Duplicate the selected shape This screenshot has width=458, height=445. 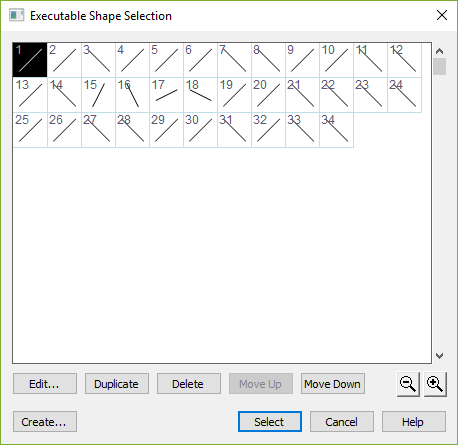coord(117,384)
